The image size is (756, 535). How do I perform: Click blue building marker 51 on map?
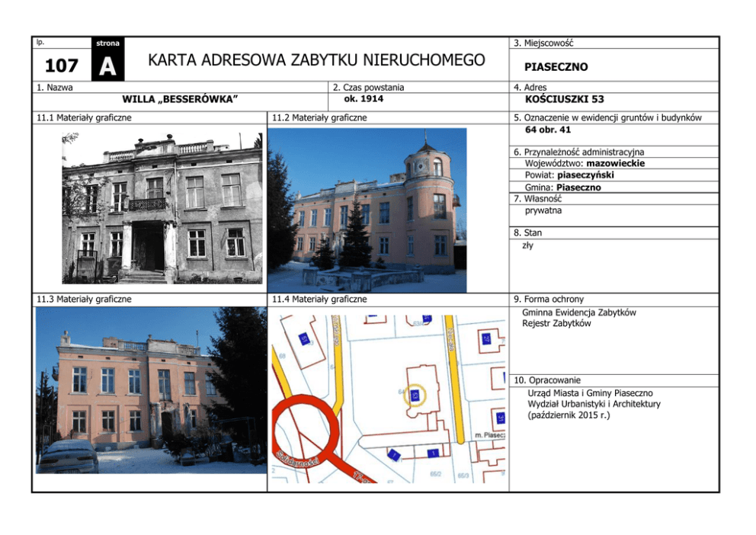[x=304, y=339]
